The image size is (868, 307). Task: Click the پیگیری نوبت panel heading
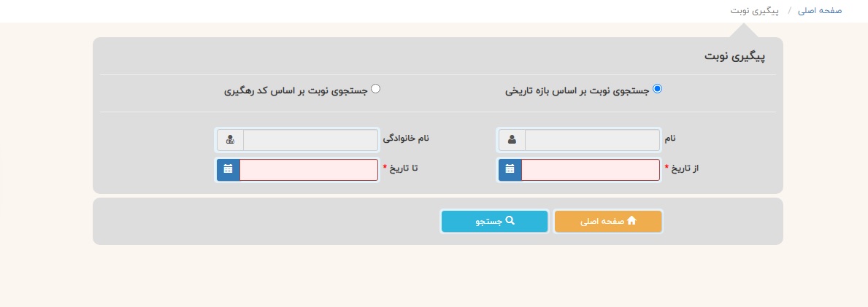pos(734,56)
